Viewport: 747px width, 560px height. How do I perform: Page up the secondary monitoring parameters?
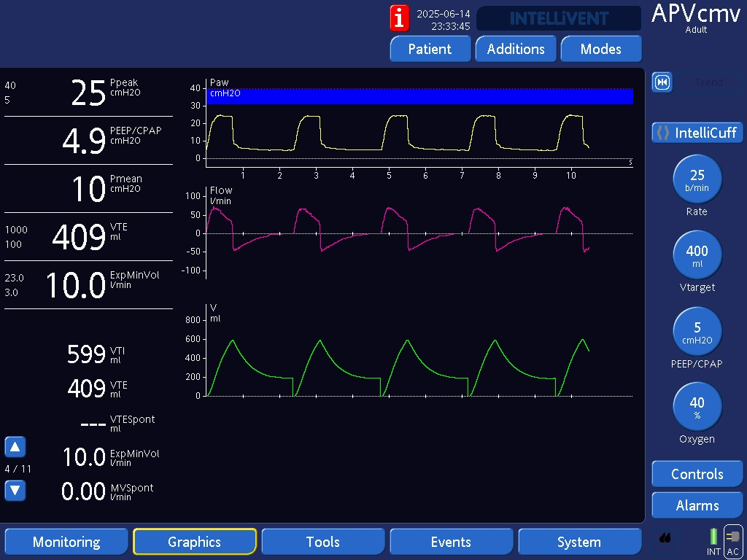click(15, 447)
